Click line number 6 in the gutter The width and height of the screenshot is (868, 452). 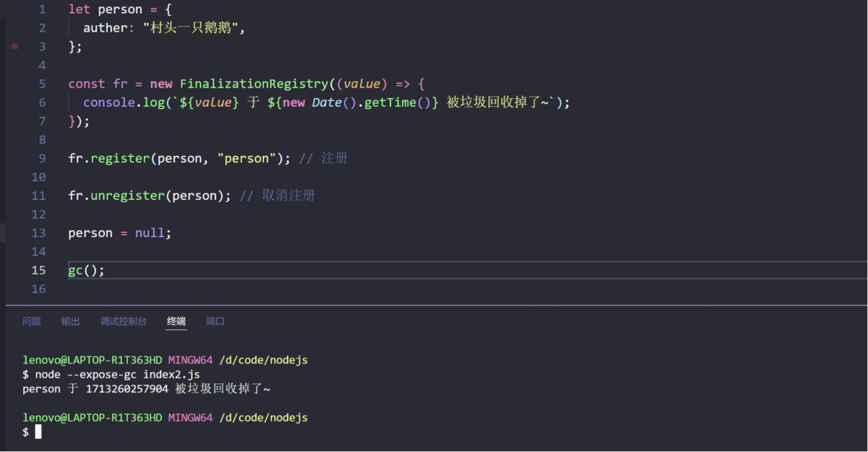[x=42, y=102]
